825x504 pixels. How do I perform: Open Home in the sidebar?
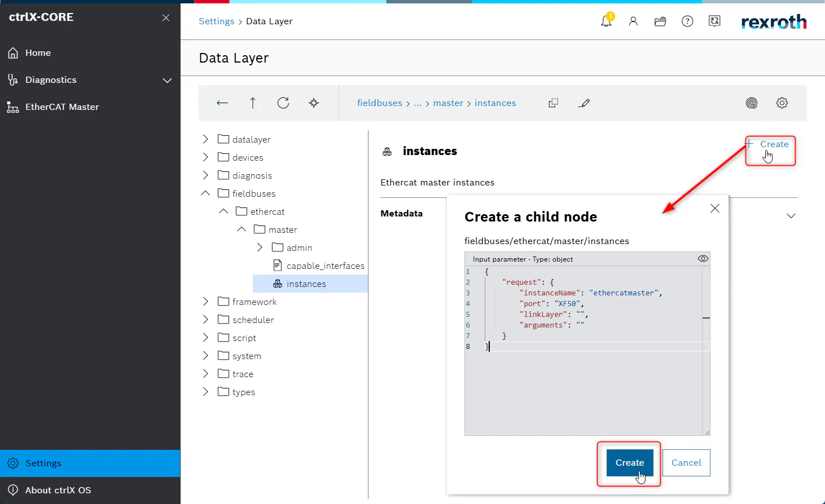tap(90, 53)
